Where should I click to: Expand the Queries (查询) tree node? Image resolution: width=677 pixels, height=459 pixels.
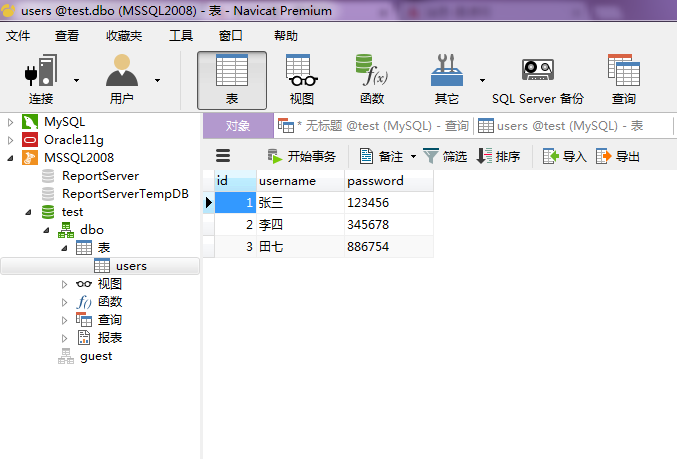pos(64,320)
